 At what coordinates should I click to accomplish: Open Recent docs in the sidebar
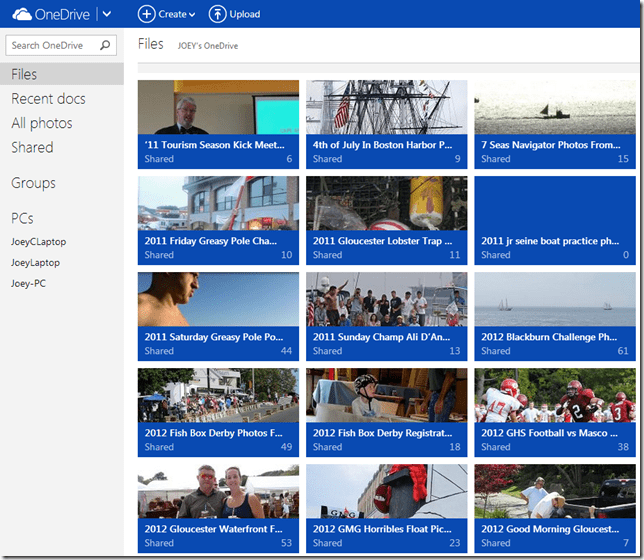coord(48,99)
